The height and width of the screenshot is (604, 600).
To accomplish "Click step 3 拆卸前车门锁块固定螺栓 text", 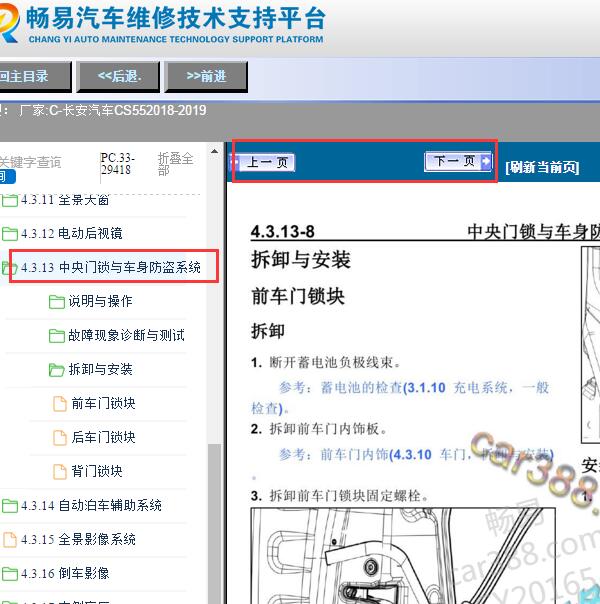I will tap(340, 495).
